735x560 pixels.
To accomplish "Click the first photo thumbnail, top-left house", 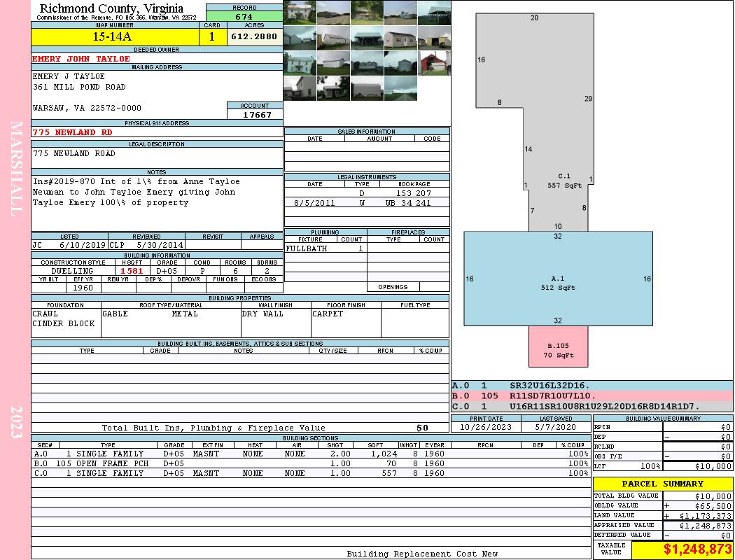I will click(300, 12).
